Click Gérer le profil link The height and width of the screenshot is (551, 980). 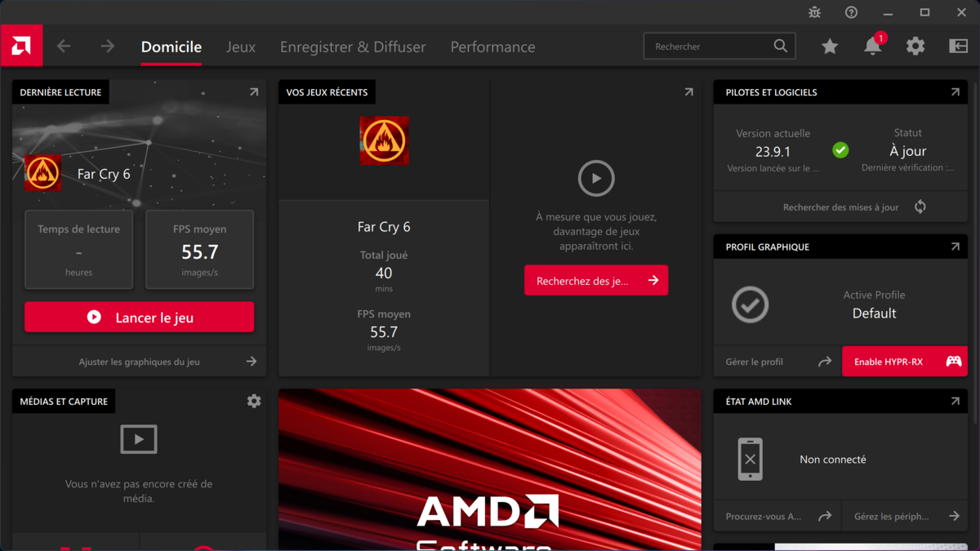point(777,362)
